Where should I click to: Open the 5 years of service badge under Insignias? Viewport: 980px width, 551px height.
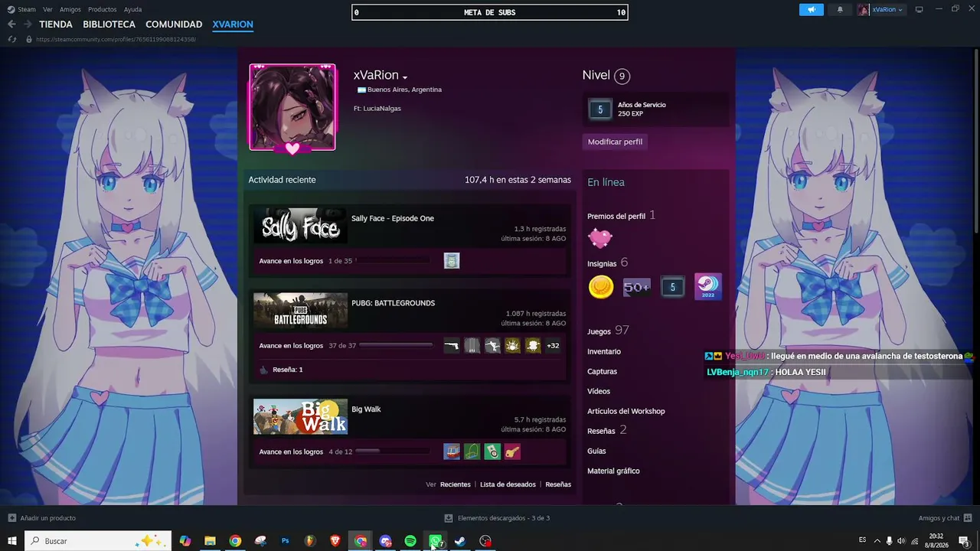coord(672,287)
